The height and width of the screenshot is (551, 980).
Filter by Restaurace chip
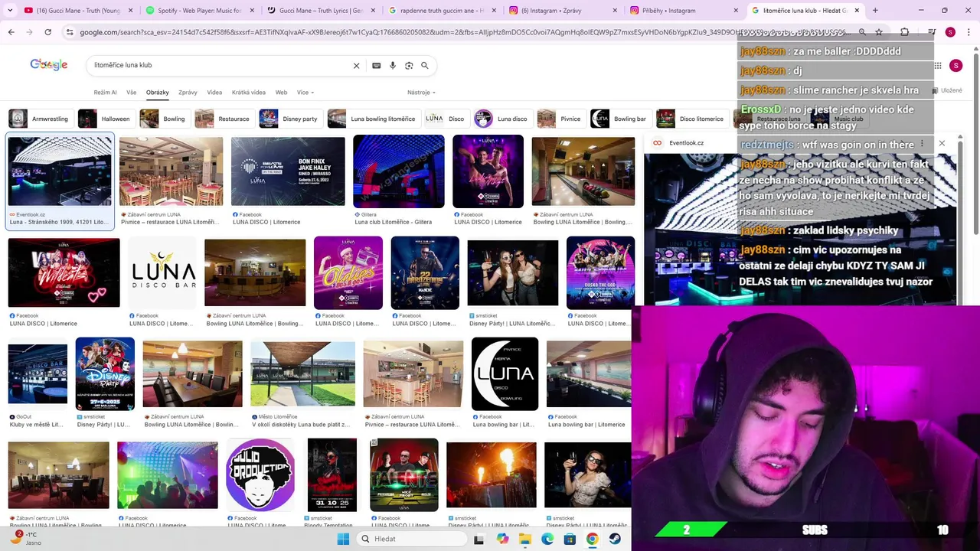[224, 119]
